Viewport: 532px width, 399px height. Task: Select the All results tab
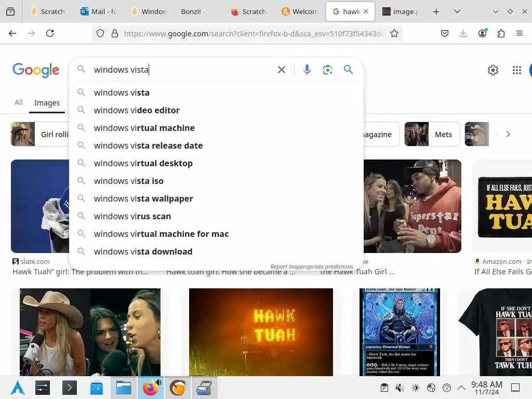point(19,102)
